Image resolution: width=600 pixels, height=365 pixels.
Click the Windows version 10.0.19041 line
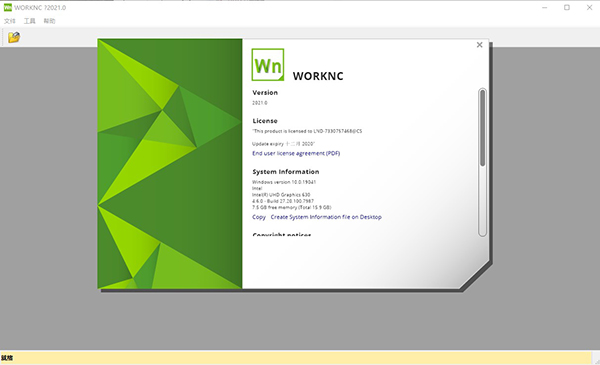[284, 182]
